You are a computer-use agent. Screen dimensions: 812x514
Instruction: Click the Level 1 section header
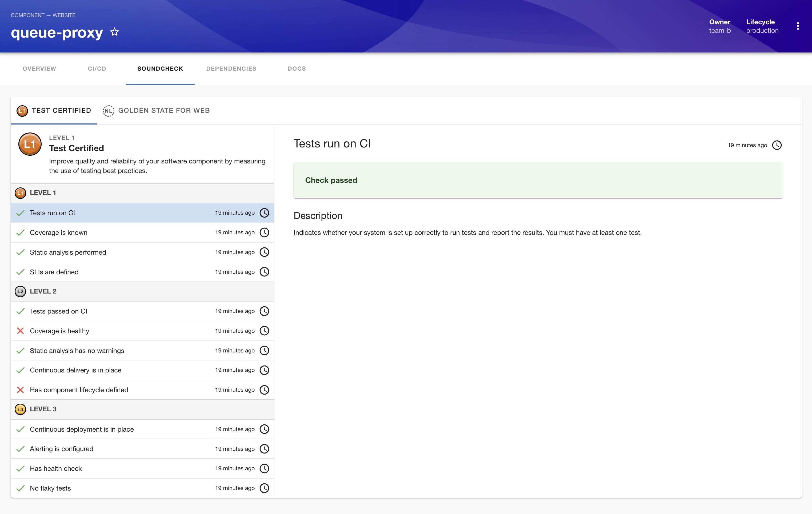(x=43, y=193)
